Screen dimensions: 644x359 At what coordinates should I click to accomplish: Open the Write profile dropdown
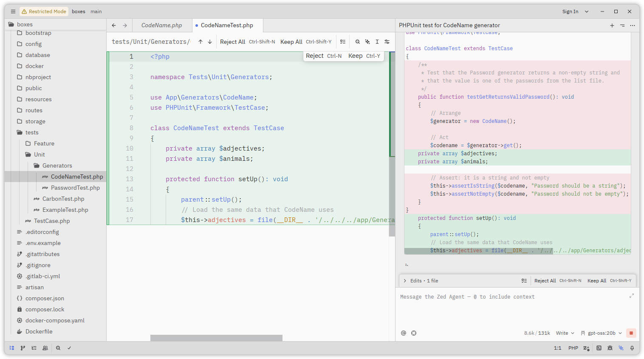565,333
